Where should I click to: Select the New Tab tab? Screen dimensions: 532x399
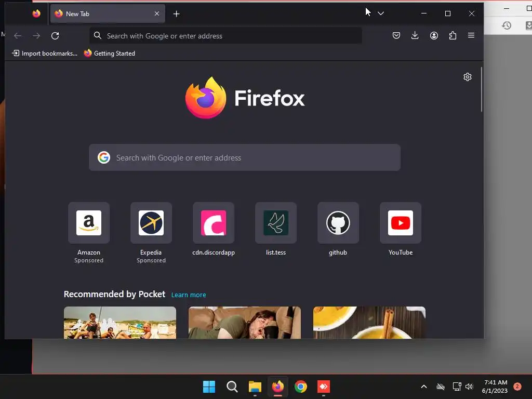tap(108, 14)
